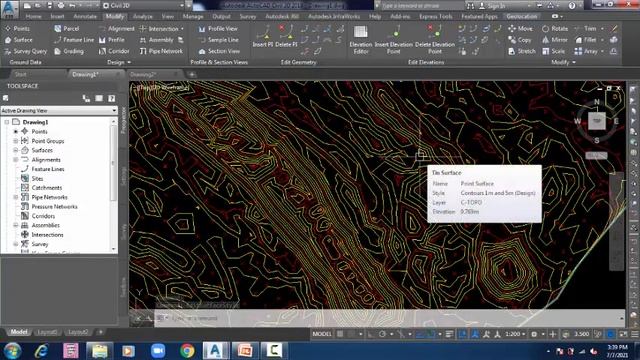Image resolution: width=640 pixels, height=360 pixels.
Task: Toggle ortho mode in status bar
Action: (370, 334)
